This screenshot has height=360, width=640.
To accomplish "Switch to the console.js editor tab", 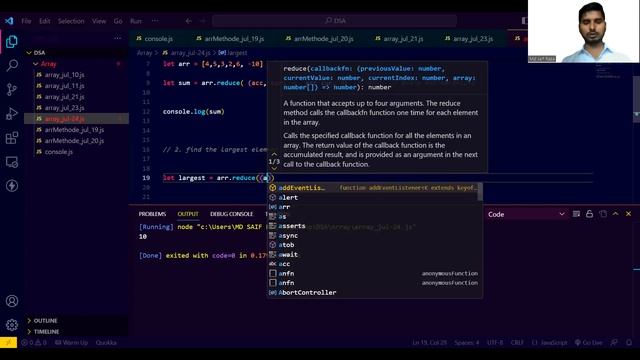I will 154,39.
